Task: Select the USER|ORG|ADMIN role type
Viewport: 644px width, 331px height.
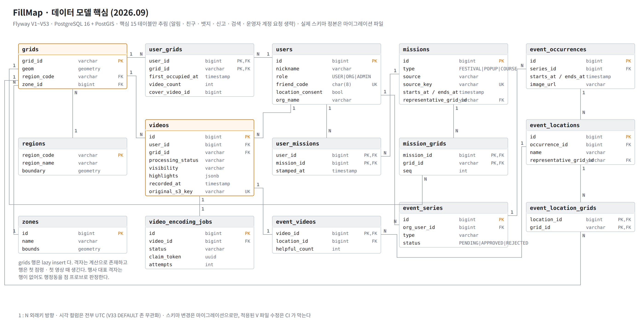Action: coord(351,77)
